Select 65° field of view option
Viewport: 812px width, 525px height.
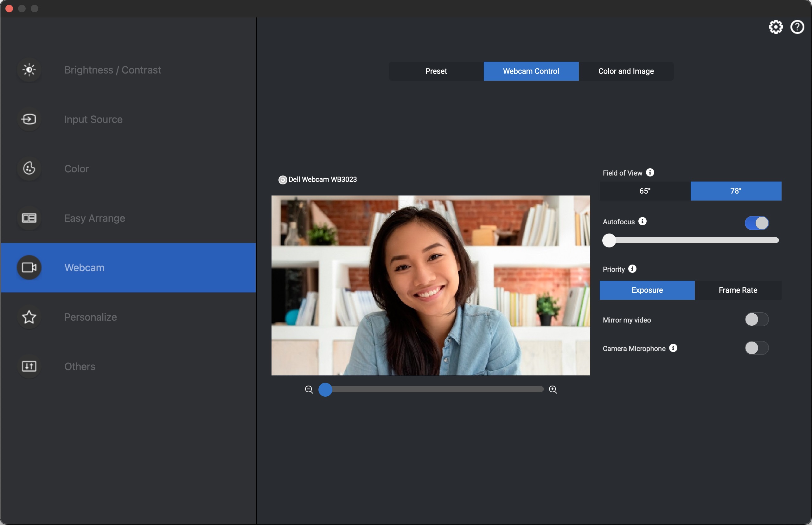click(x=644, y=191)
